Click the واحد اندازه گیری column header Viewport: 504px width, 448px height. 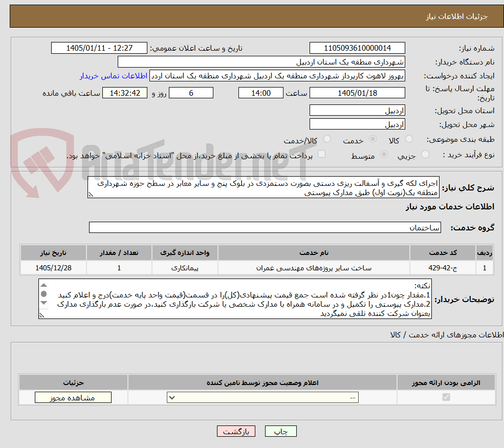tap(185, 252)
